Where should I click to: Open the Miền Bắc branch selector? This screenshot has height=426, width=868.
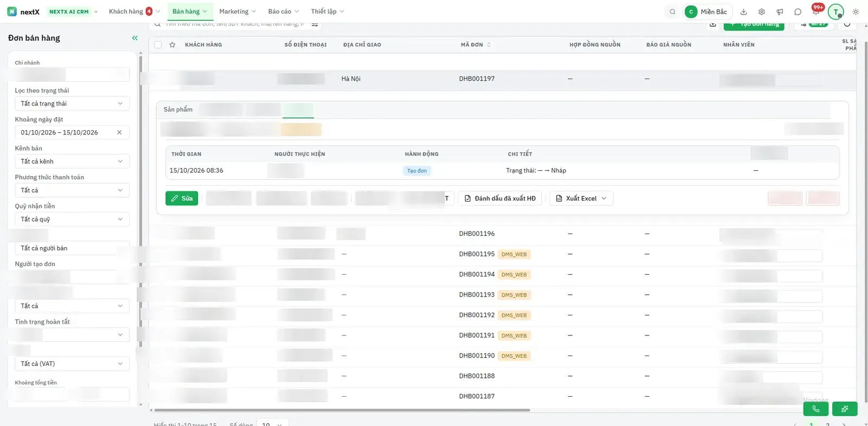[x=708, y=12]
